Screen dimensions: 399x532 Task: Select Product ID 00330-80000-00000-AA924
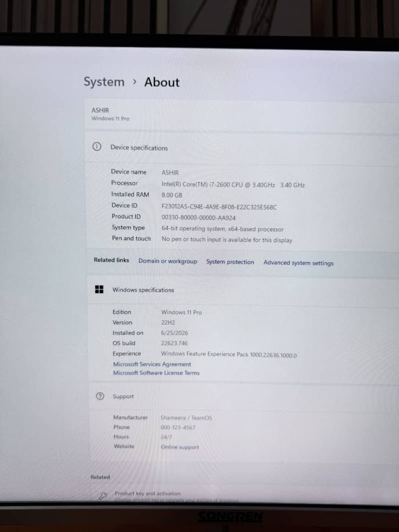point(198,218)
